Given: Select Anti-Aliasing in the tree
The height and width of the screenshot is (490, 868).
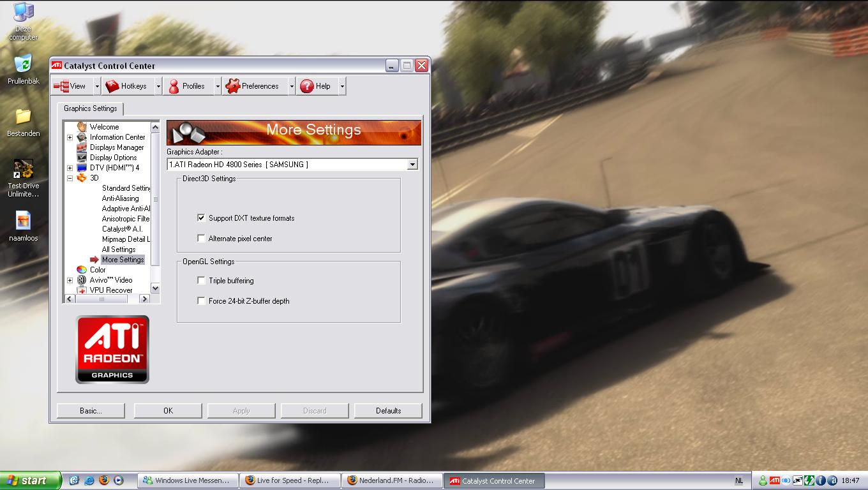Looking at the screenshot, I should (121, 198).
